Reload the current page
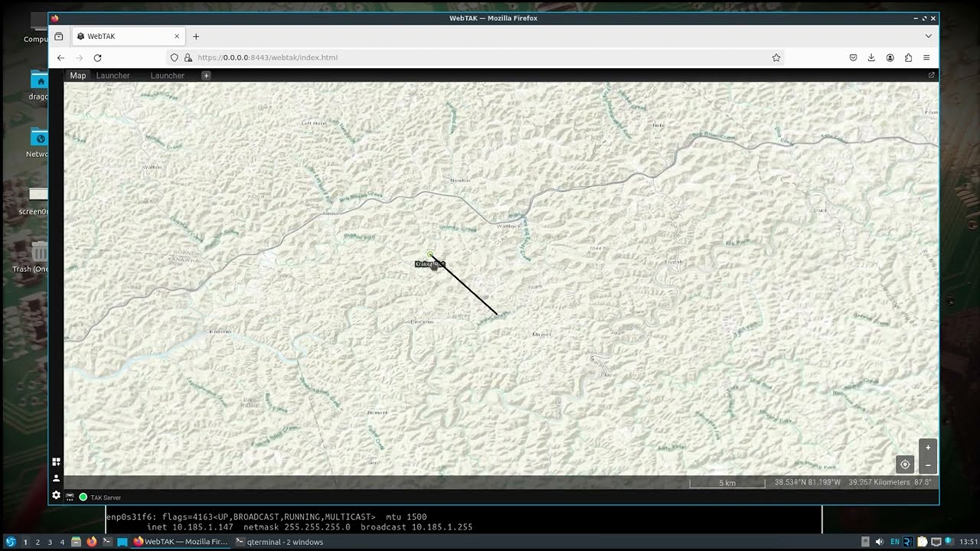Viewport: 980px width, 551px height. pos(97,57)
